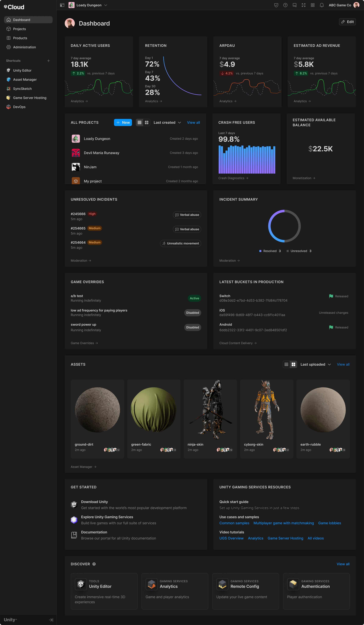Open SyncSketch shortcut
The height and width of the screenshot is (625, 364).
(28, 89)
